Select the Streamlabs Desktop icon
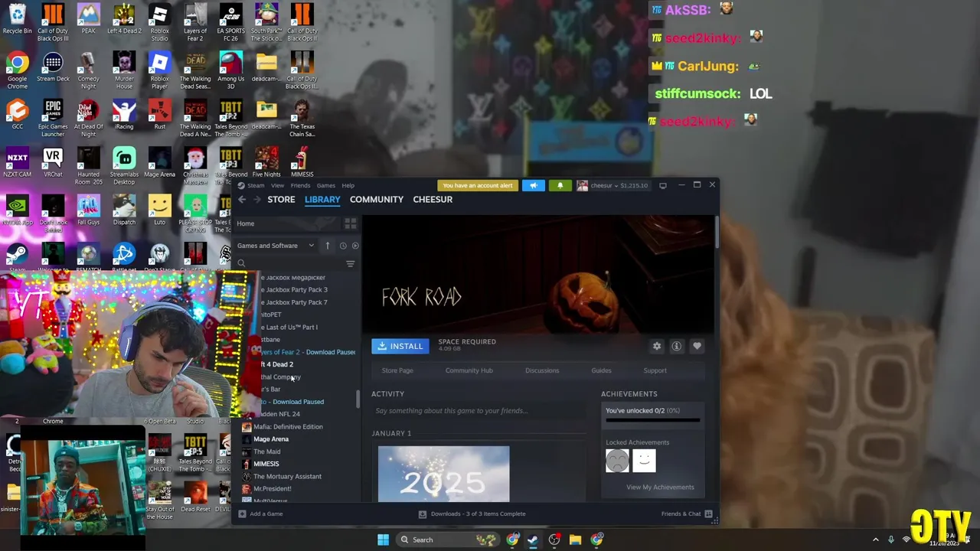Viewport: 980px width, 551px height. [124, 166]
